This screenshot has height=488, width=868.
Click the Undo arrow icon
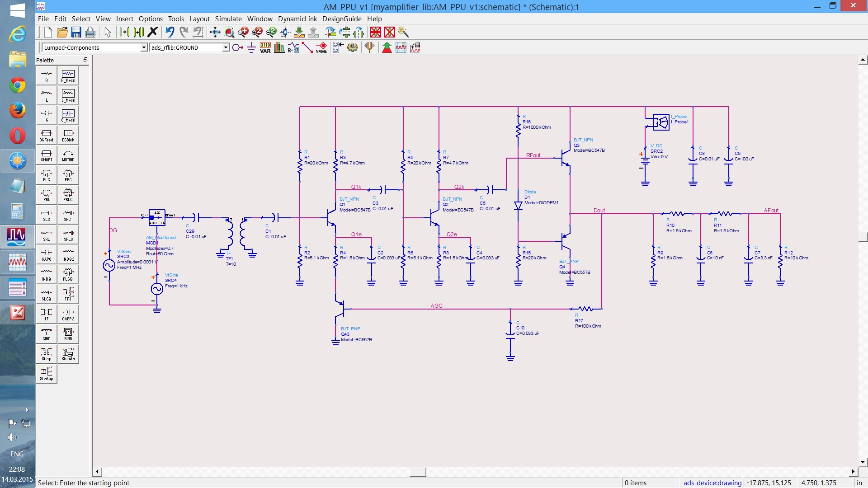coord(170,32)
